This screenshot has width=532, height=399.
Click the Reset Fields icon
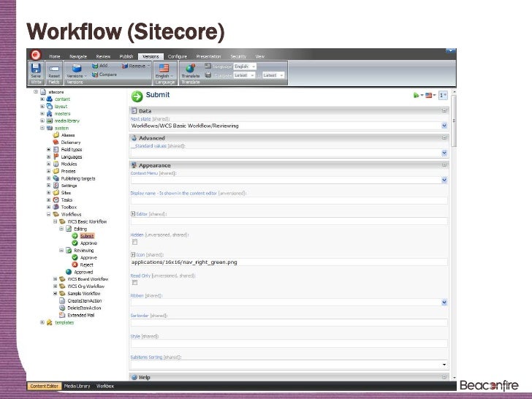tap(54, 69)
